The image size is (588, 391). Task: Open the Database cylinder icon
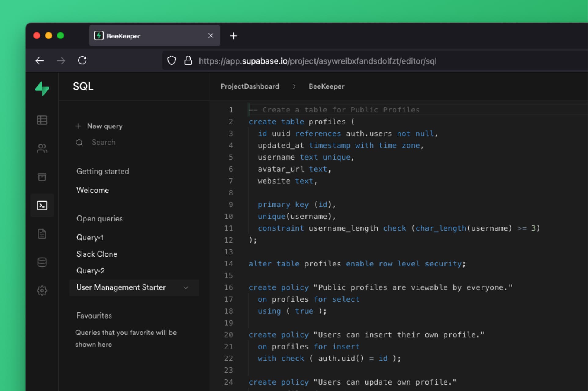pos(42,262)
